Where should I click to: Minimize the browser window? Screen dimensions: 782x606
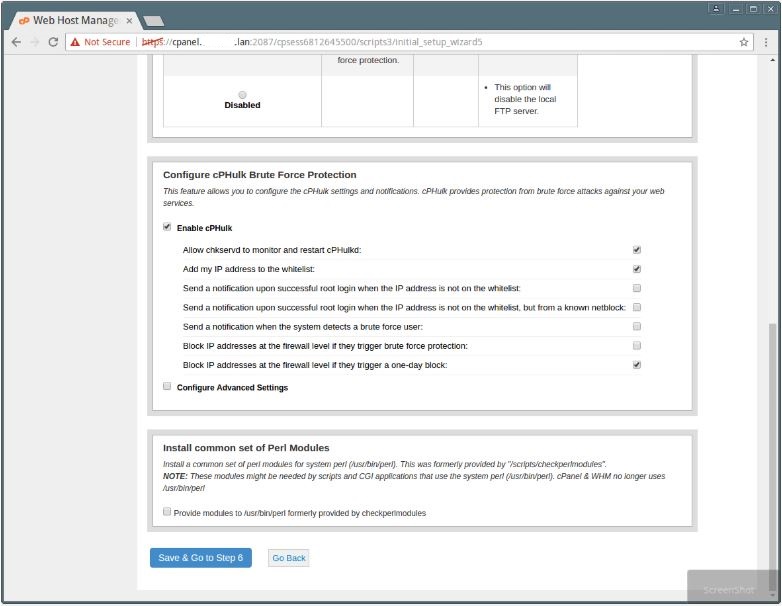(x=735, y=9)
